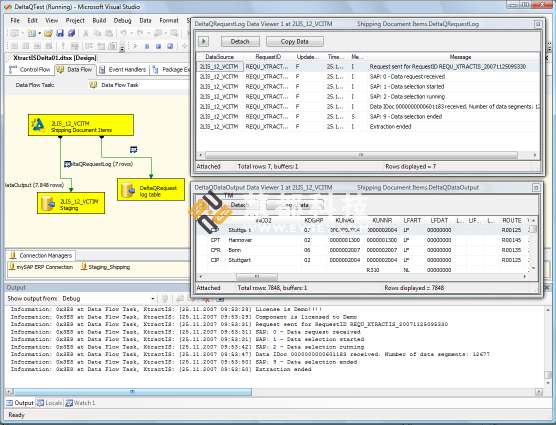Click the first icon after the Output source dropdown
This screenshot has height=425, width=556.
coord(165,299)
